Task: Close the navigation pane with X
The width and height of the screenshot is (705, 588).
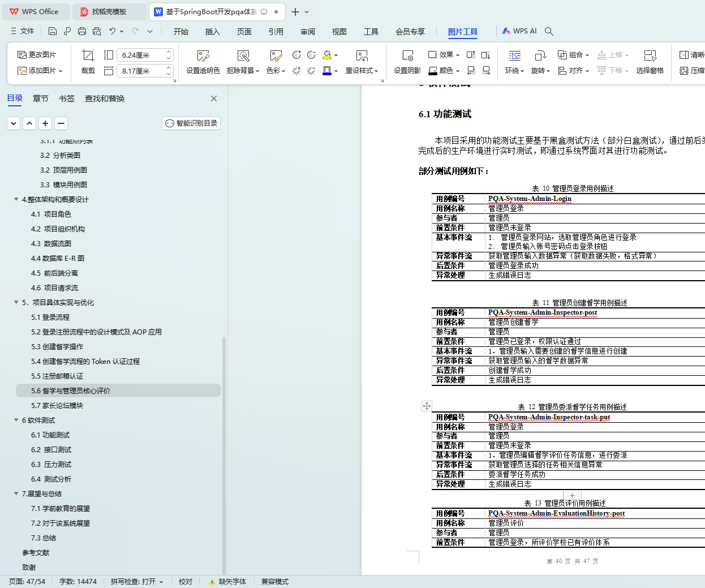Action: click(214, 98)
